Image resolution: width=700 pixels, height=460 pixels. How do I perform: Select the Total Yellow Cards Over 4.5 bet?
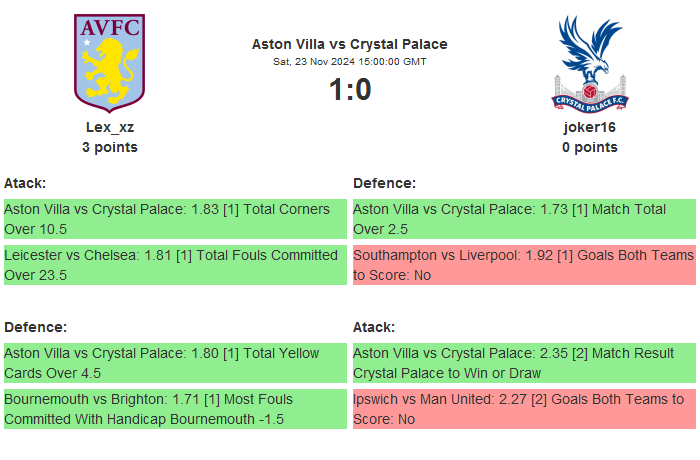[175, 363]
